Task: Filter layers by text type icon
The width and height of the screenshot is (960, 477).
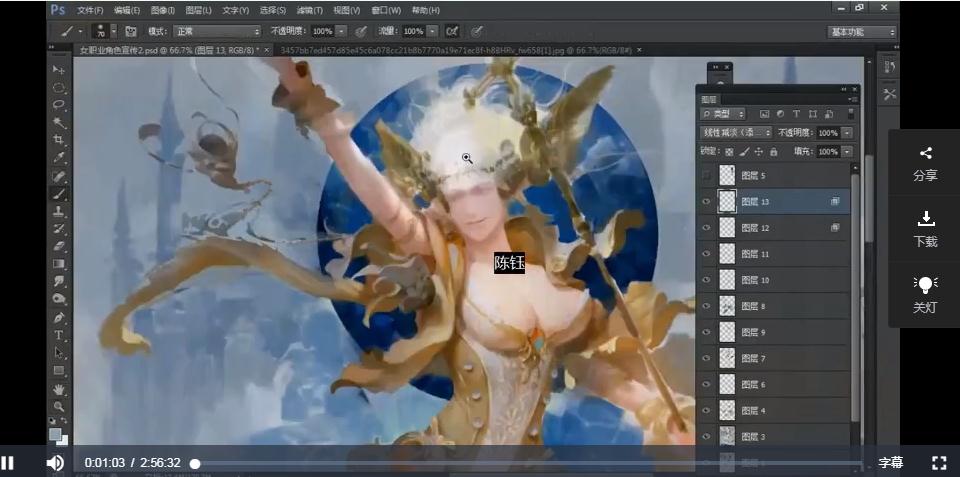Action: click(796, 114)
